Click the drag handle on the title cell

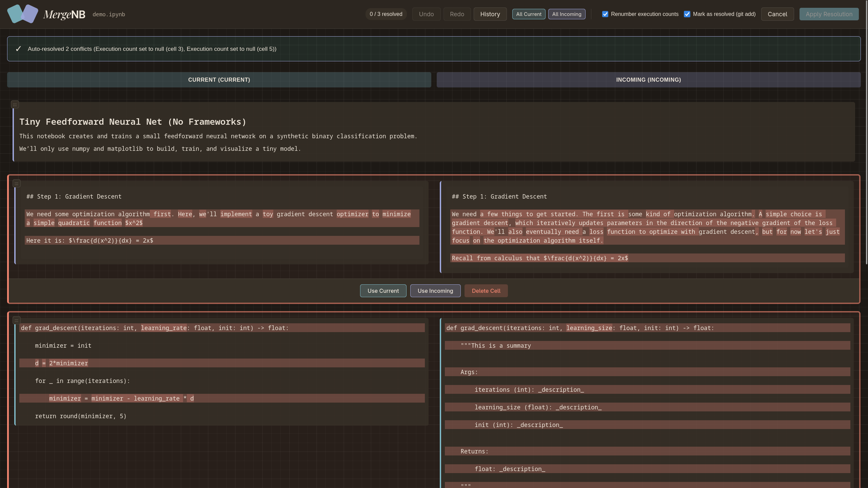coord(15,105)
